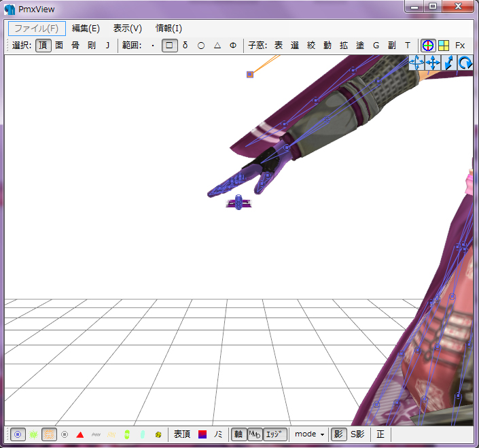Viewport: 479px width, 448px height.
Task: Open the T sub-window
Action: 408,46
